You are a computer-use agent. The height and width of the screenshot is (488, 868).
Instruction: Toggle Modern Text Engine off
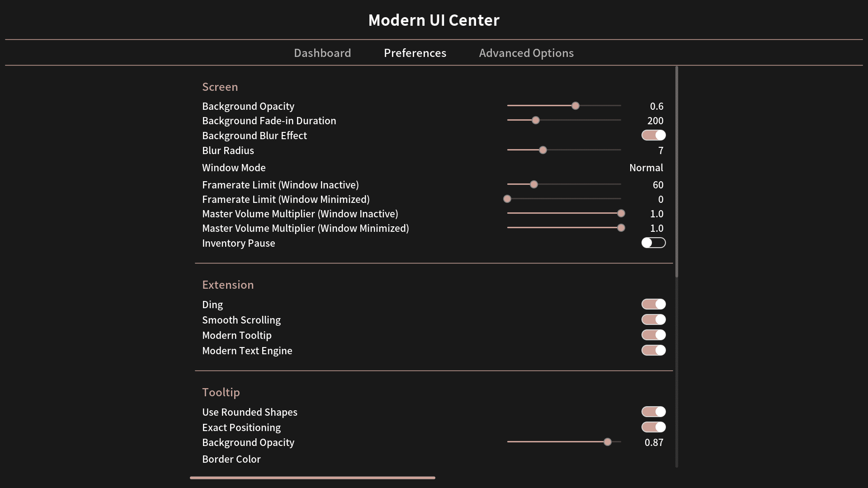653,350
